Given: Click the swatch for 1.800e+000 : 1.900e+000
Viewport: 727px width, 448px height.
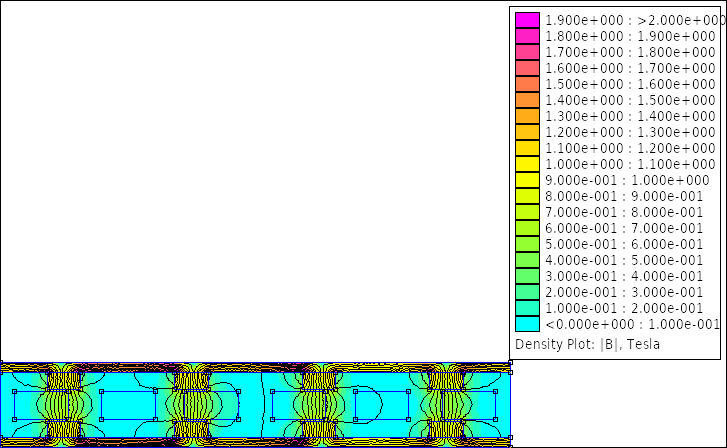Looking at the screenshot, I should [x=527, y=36].
